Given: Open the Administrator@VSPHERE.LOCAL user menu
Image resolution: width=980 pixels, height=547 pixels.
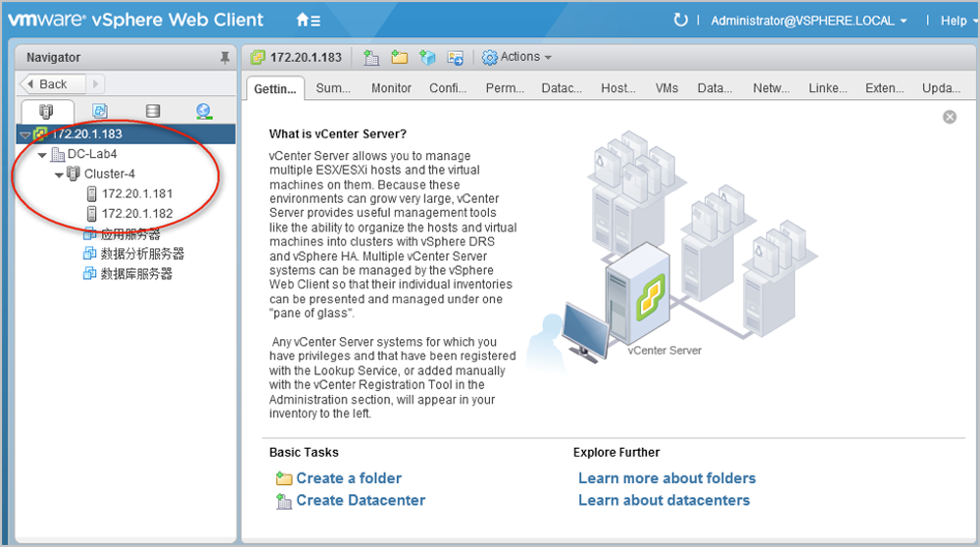Looking at the screenshot, I should pos(808,21).
